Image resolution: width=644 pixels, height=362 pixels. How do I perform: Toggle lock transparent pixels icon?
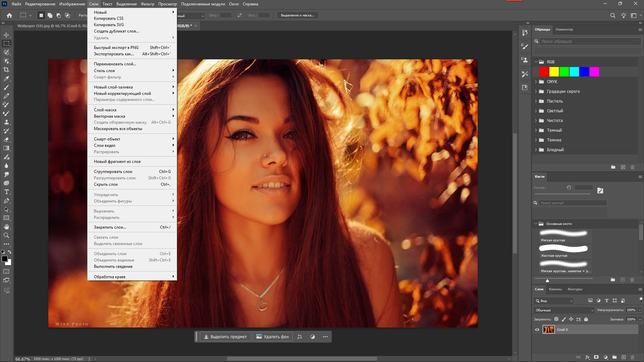pos(556,319)
